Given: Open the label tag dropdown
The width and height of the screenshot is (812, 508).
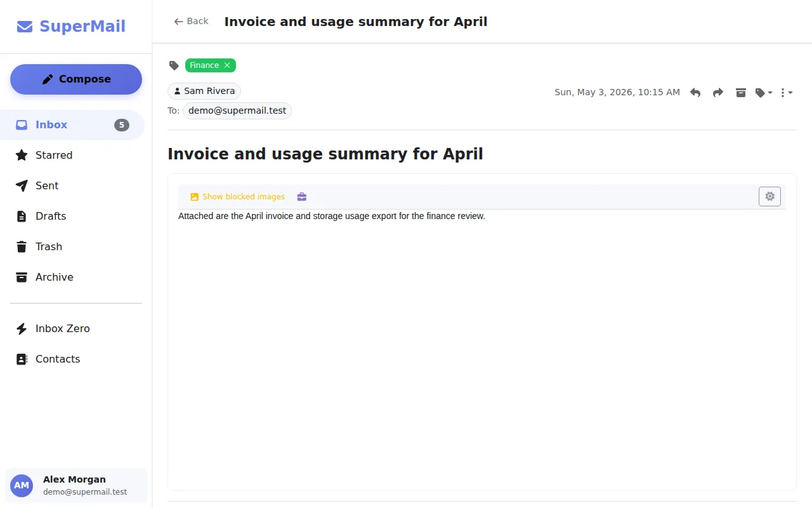Looking at the screenshot, I should tap(764, 93).
